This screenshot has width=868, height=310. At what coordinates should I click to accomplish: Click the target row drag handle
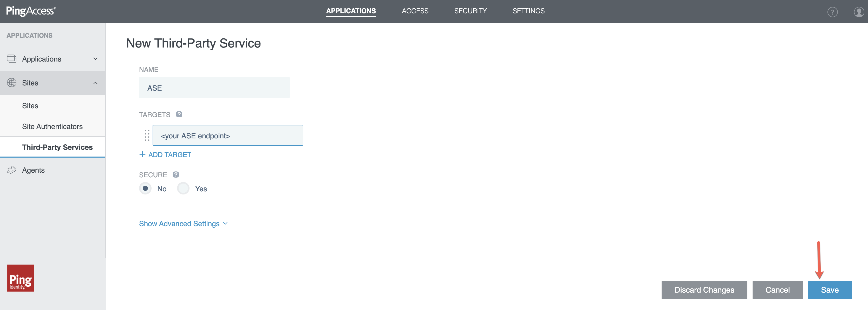[147, 135]
